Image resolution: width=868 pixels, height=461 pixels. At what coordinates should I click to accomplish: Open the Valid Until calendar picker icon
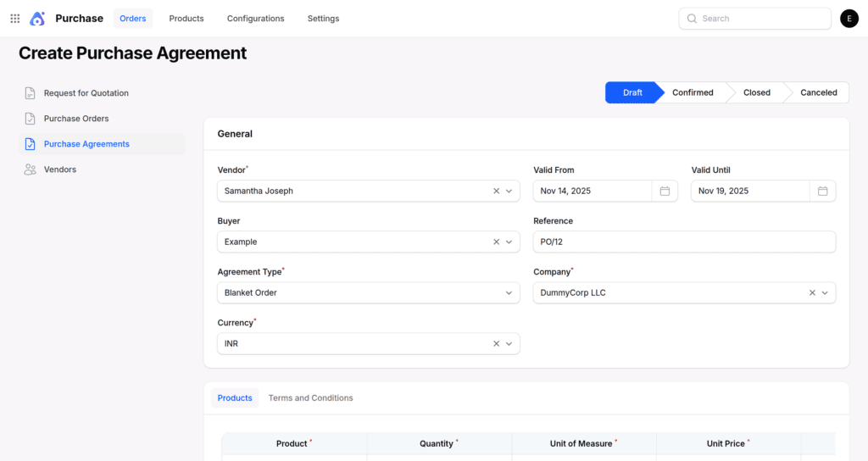(x=822, y=192)
